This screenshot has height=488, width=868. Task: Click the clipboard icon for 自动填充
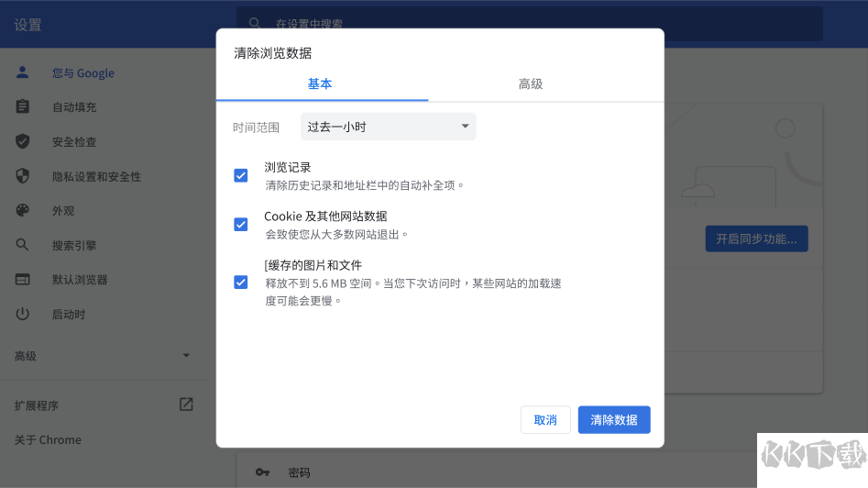pyautogui.click(x=22, y=106)
